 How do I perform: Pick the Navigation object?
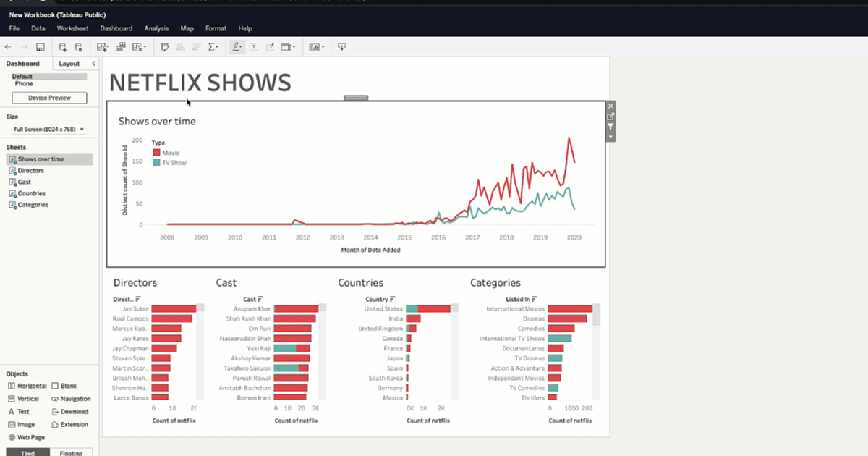72,399
